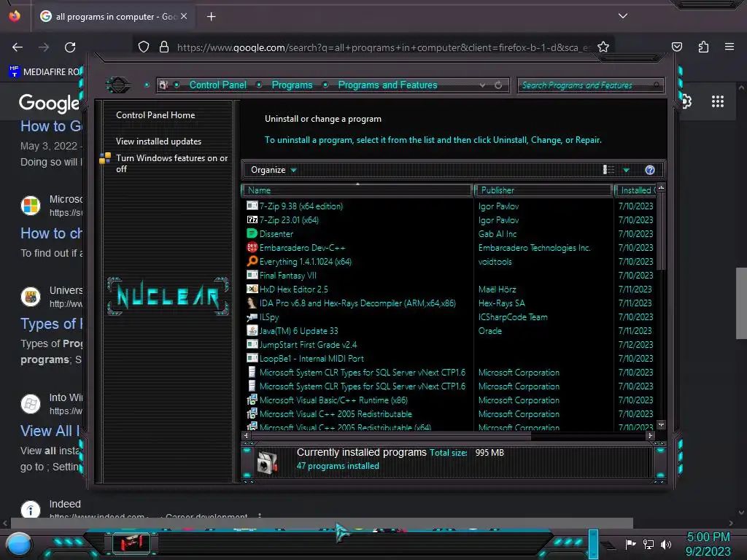Expand the view options dropdown arrow
Viewport: 747px width, 560px height.
pos(626,170)
